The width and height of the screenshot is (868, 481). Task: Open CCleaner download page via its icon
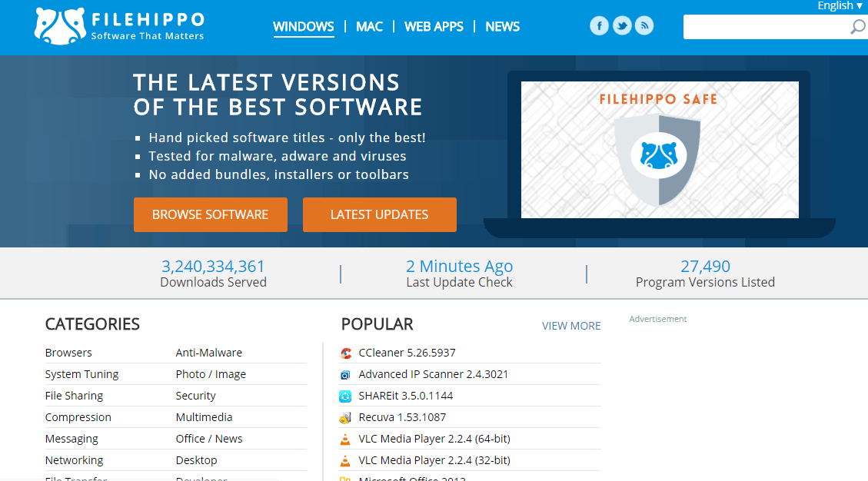(x=347, y=353)
